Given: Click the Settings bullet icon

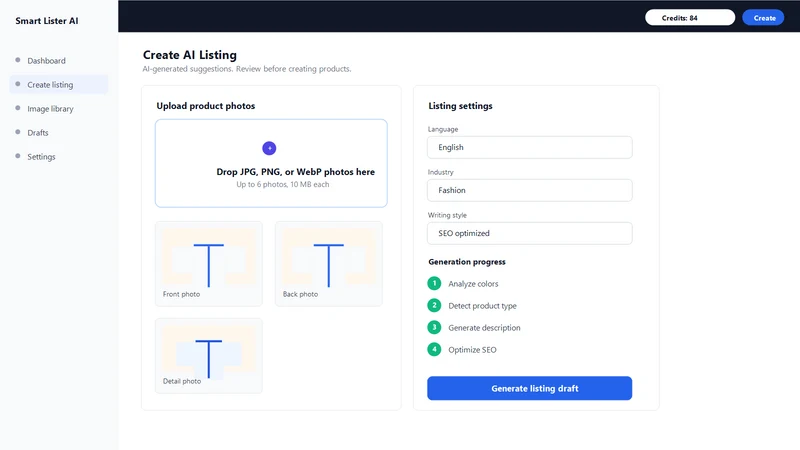Looking at the screenshot, I should pos(18,156).
